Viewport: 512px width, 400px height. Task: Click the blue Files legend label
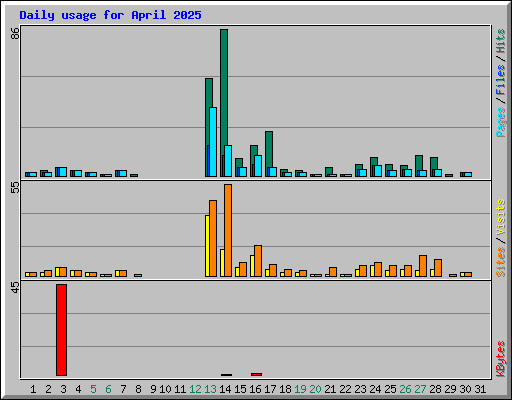coord(500,79)
